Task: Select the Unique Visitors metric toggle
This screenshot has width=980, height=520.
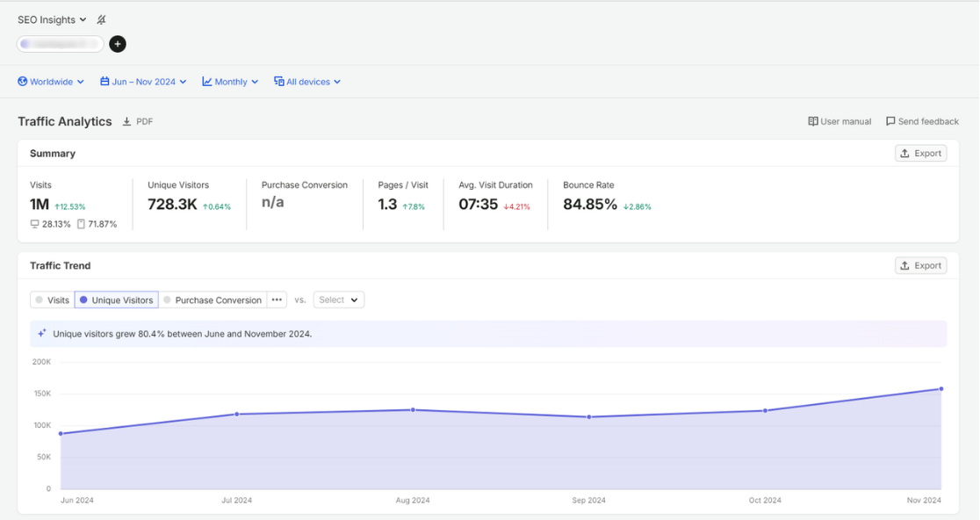Action: click(116, 300)
